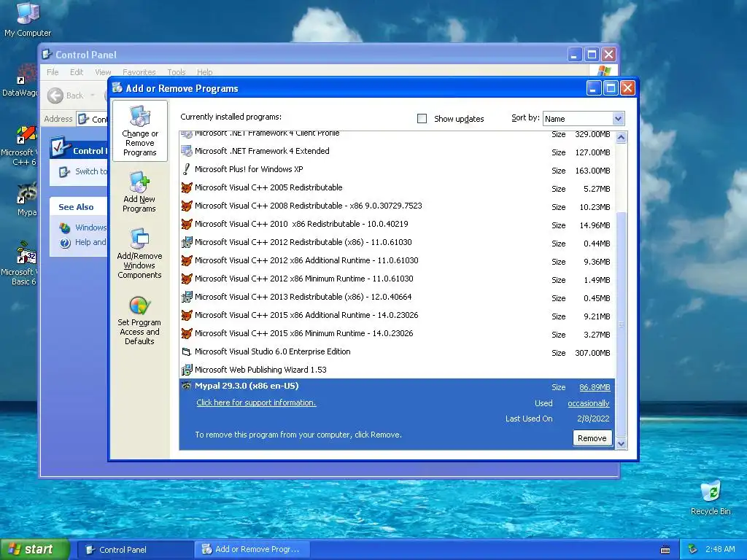The height and width of the screenshot is (560, 747).
Task: Click Safely Remove Hardware tray icon
Action: click(x=693, y=550)
